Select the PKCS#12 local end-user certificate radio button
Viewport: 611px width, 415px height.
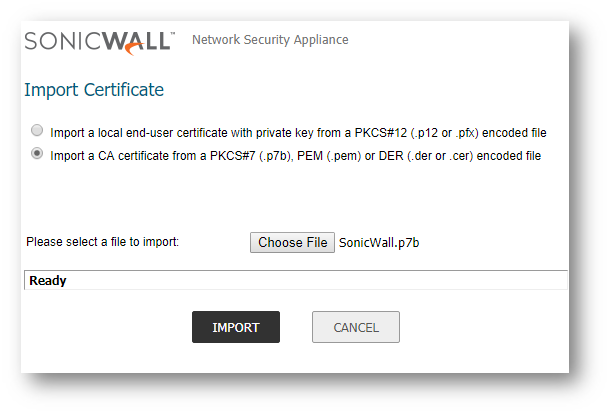37,130
